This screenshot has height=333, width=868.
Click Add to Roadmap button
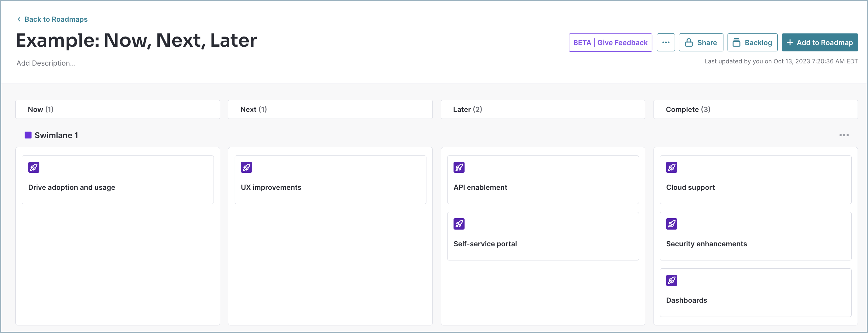(819, 43)
